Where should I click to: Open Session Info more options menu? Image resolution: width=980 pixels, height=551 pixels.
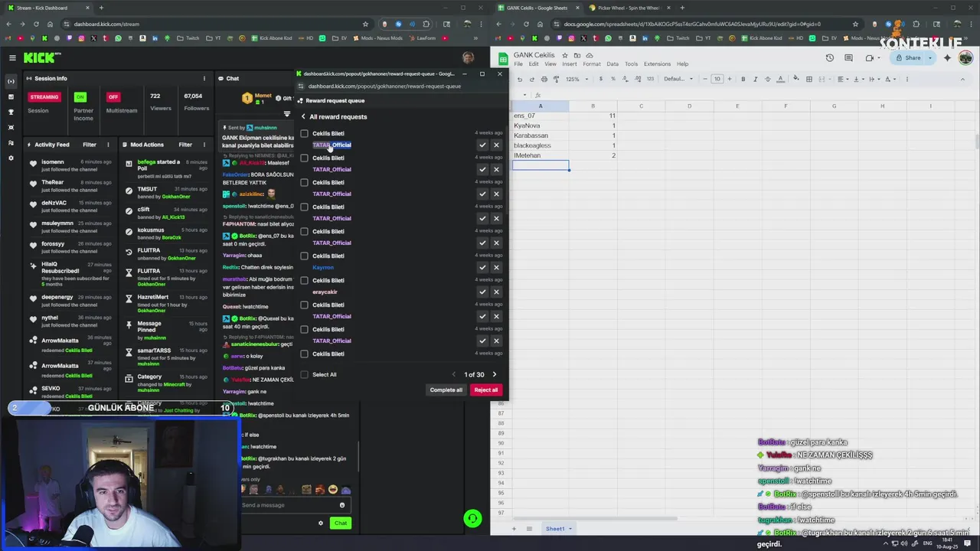(x=204, y=78)
